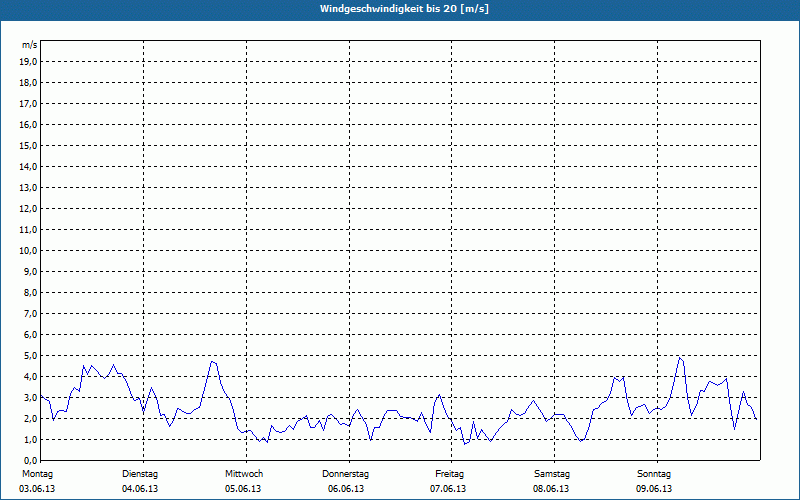Click the 10,0 y-axis label
Viewport: 800px width, 500px height.
pyautogui.click(x=29, y=251)
